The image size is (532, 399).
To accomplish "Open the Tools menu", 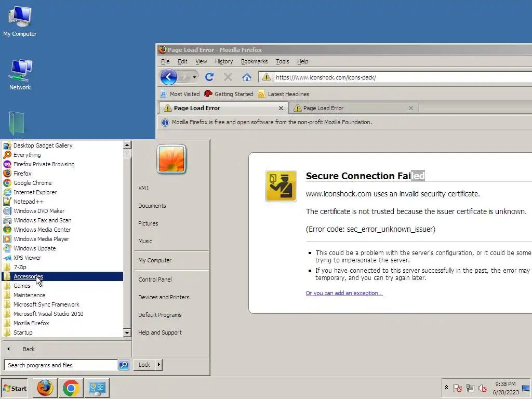I will (282, 61).
